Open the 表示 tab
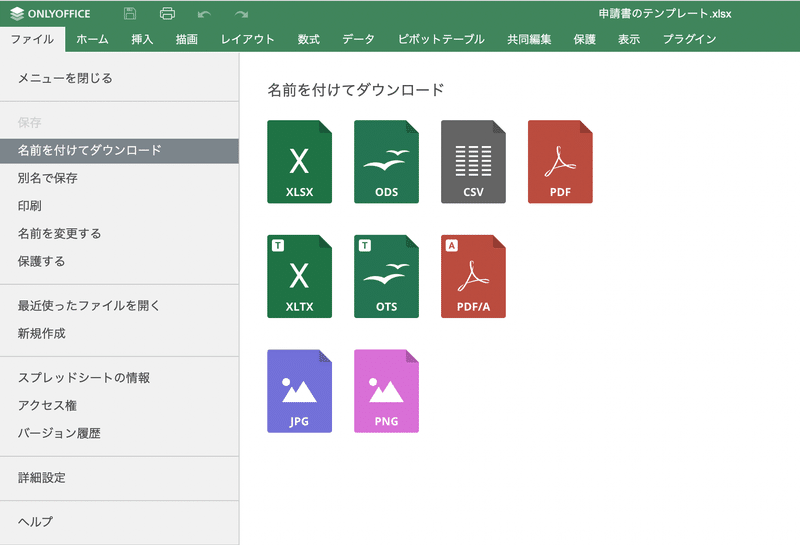The width and height of the screenshot is (800, 545). point(629,39)
